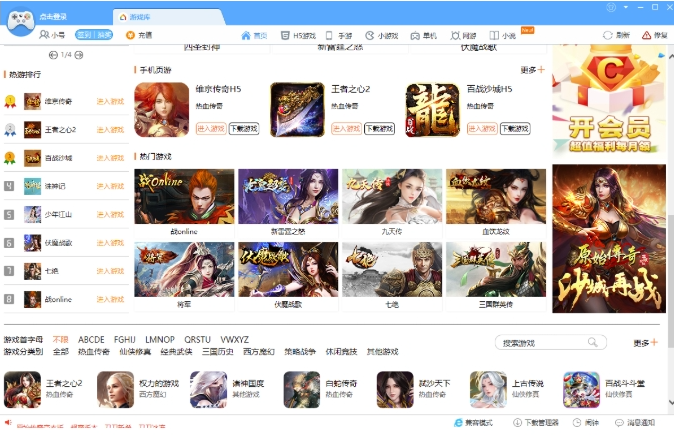Open the 七绝 hot game thumbnail

392,270
